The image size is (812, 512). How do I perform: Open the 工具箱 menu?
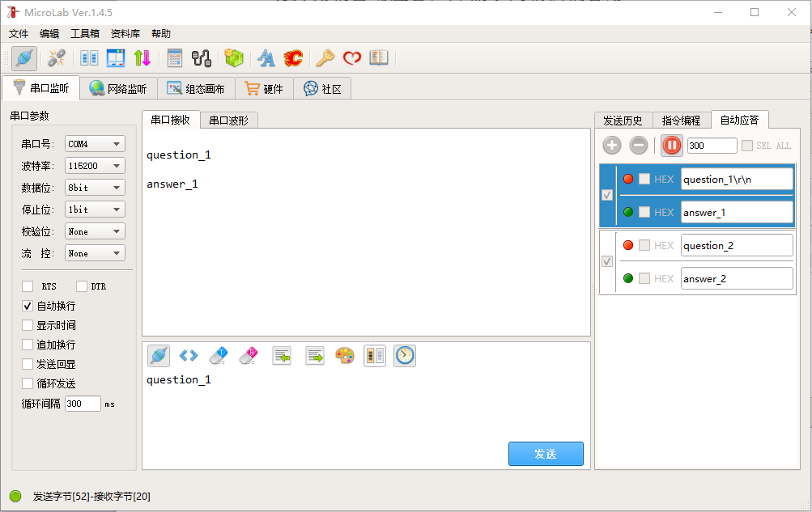pyautogui.click(x=85, y=34)
